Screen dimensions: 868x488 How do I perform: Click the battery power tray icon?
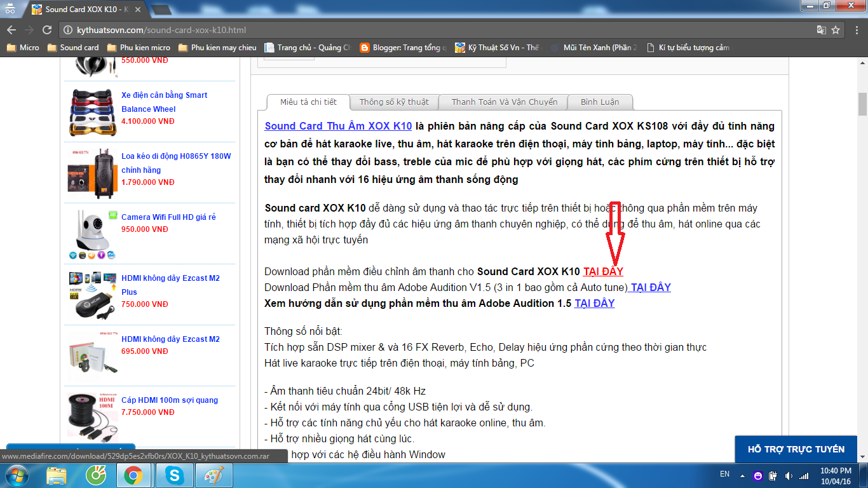point(773,476)
